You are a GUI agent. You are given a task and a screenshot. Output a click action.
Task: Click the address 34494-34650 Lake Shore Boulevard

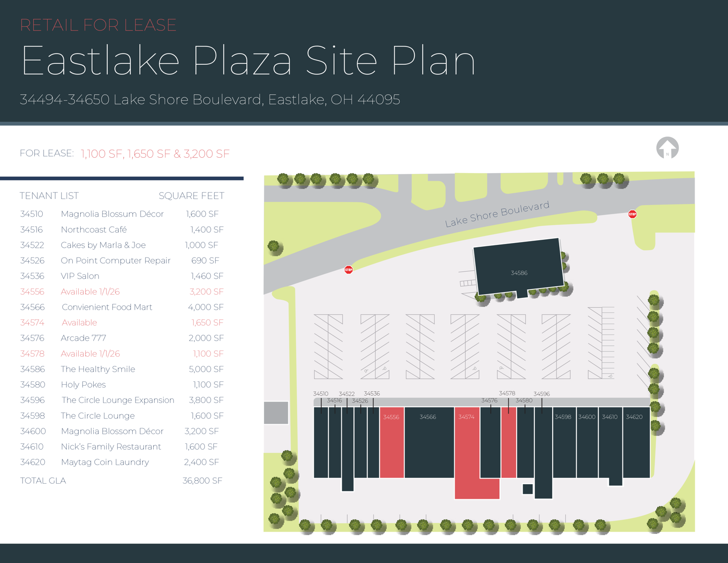click(210, 99)
